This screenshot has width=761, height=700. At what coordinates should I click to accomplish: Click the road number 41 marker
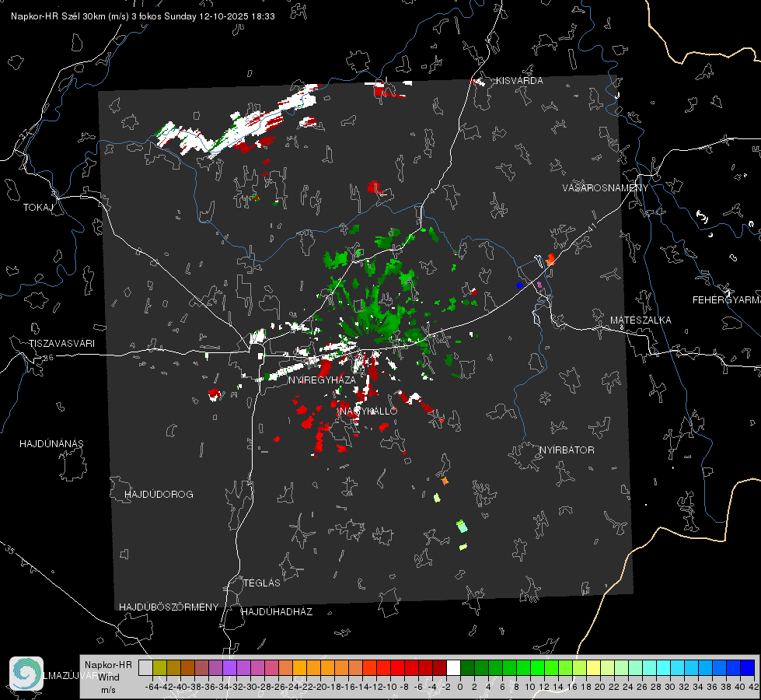coord(591,227)
